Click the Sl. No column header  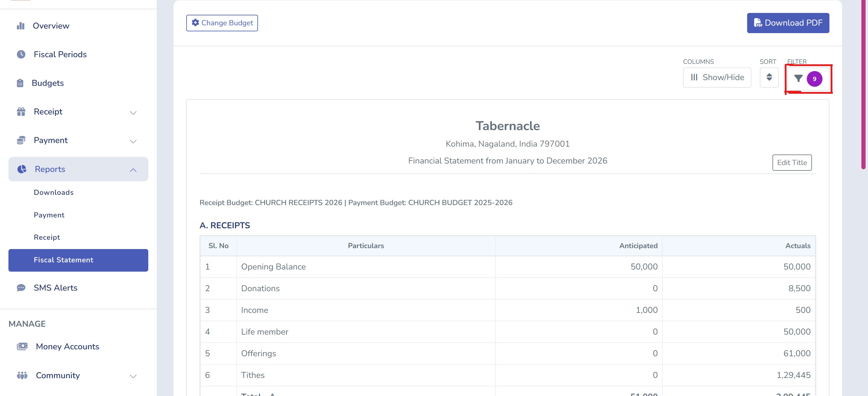coord(218,246)
